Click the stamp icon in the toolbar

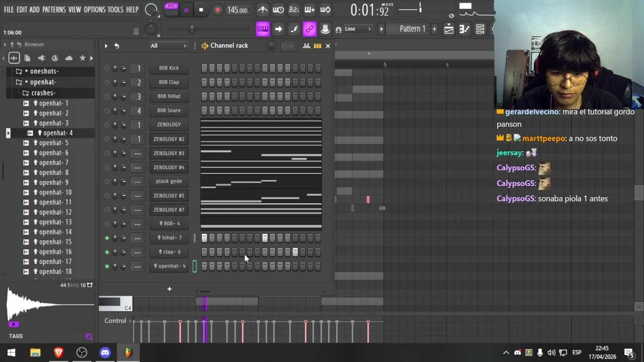tap(326, 29)
